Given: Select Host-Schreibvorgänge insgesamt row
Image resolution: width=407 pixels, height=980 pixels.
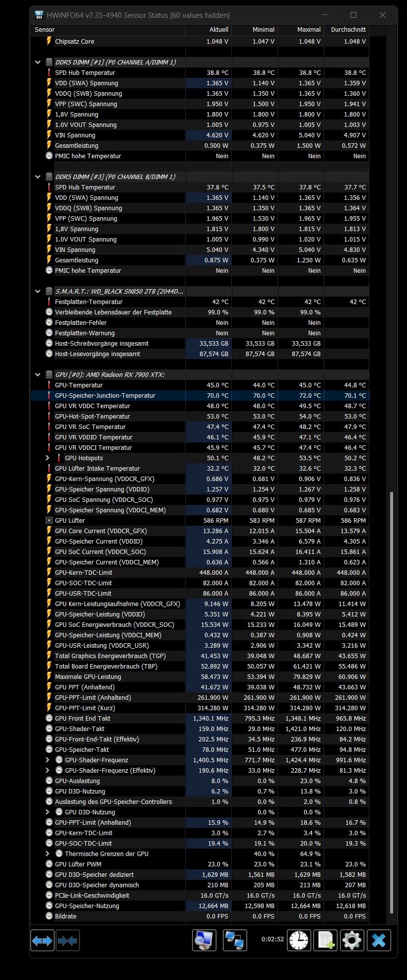Looking at the screenshot, I should point(200,344).
